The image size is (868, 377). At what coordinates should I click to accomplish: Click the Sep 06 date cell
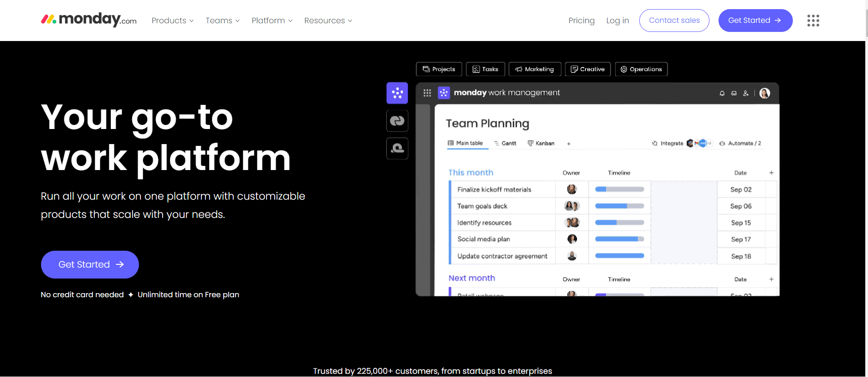[x=741, y=206]
